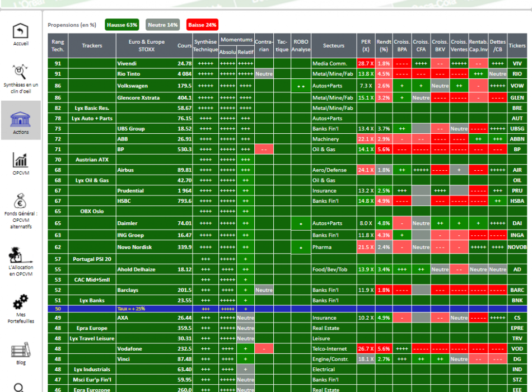Select the Lyx Basic Res. tracker
The image size is (532, 392).
[92, 108]
